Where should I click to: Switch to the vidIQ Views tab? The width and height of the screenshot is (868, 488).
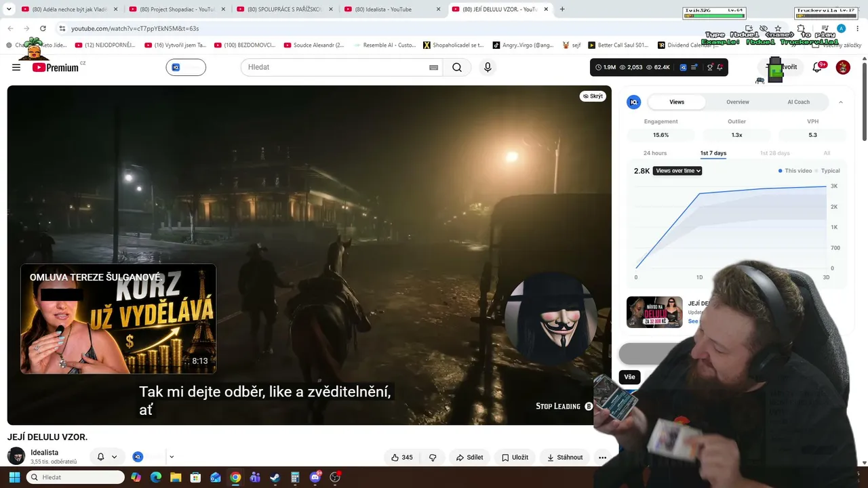click(x=677, y=102)
